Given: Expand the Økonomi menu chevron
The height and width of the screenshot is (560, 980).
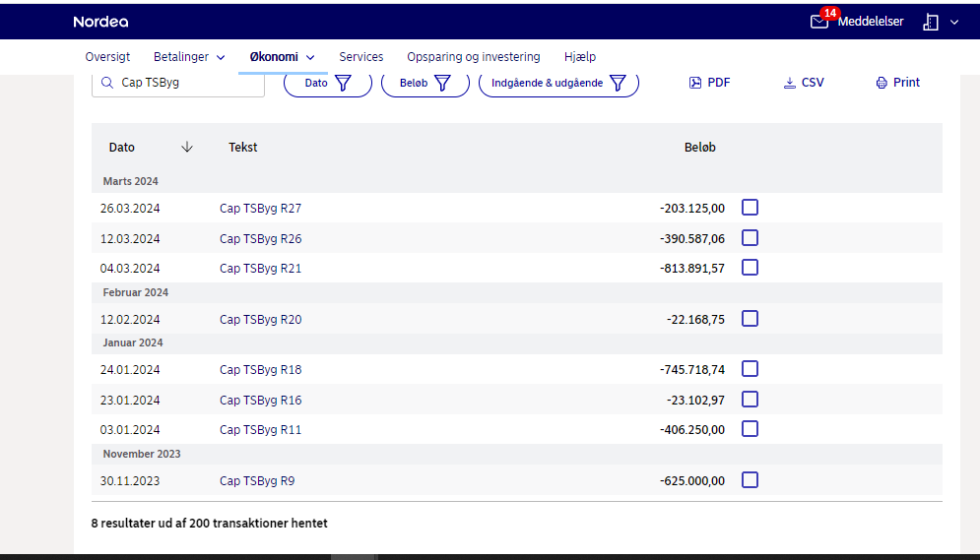Looking at the screenshot, I should point(310,57).
